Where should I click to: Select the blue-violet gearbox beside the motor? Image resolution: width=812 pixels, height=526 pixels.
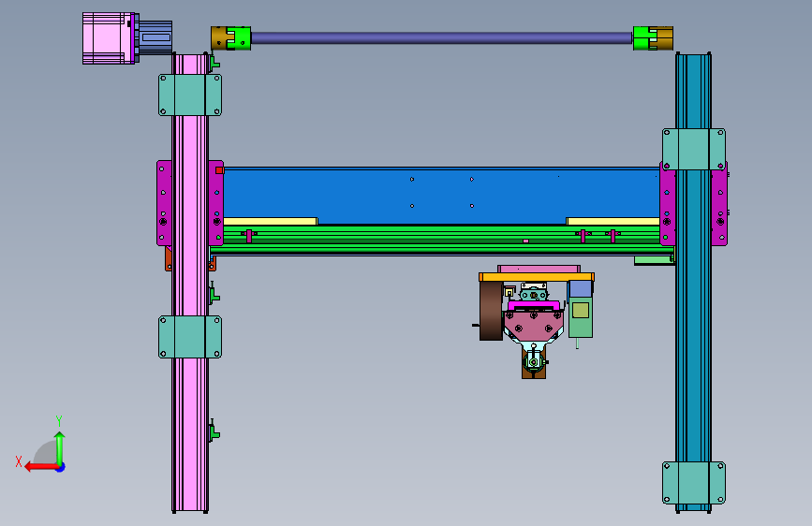[x=155, y=37]
